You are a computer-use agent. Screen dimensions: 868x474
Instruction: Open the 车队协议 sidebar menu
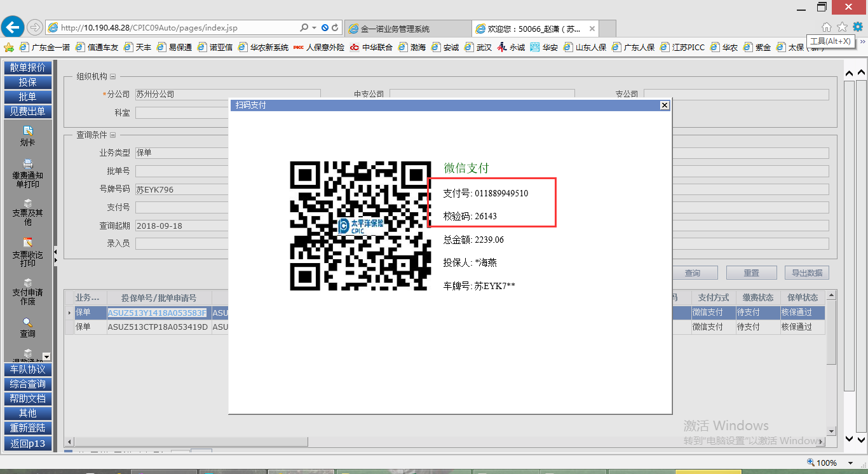pyautogui.click(x=27, y=369)
